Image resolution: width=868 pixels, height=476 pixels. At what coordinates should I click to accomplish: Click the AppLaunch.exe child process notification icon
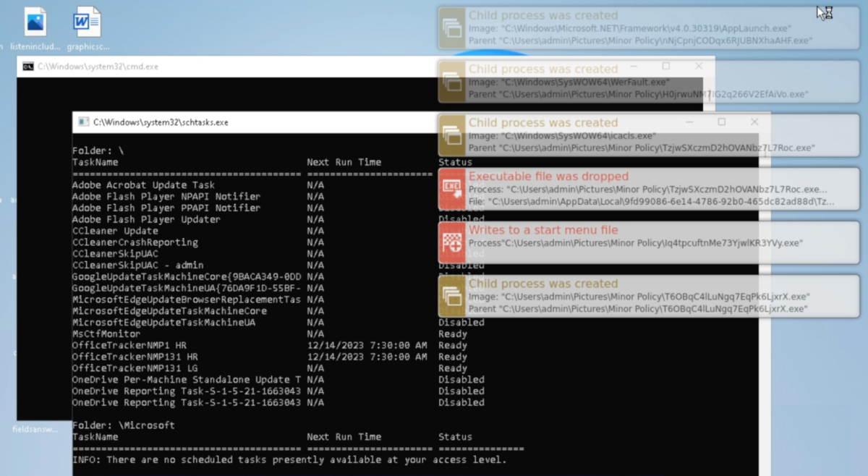[x=453, y=27]
